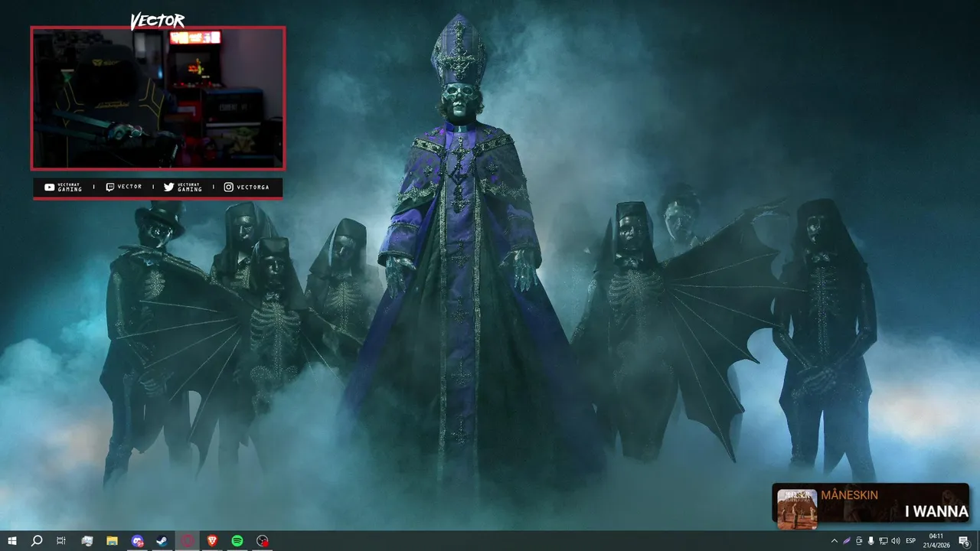The height and width of the screenshot is (551, 980).
Task: Open the pinned app left of File Explorer
Action: (87, 541)
